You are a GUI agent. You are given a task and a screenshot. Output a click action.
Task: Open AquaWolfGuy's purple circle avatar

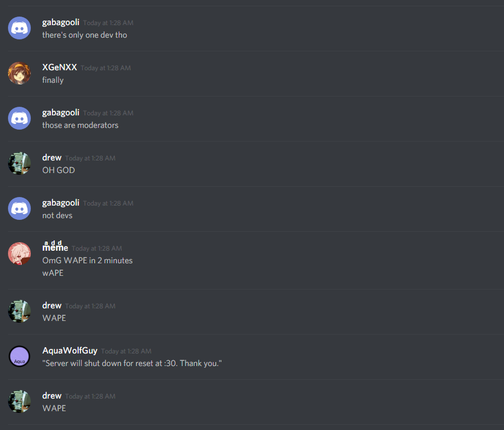point(19,356)
